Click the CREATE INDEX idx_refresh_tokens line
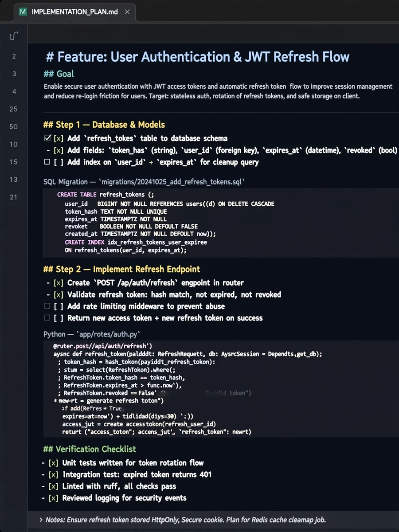 click(136, 242)
